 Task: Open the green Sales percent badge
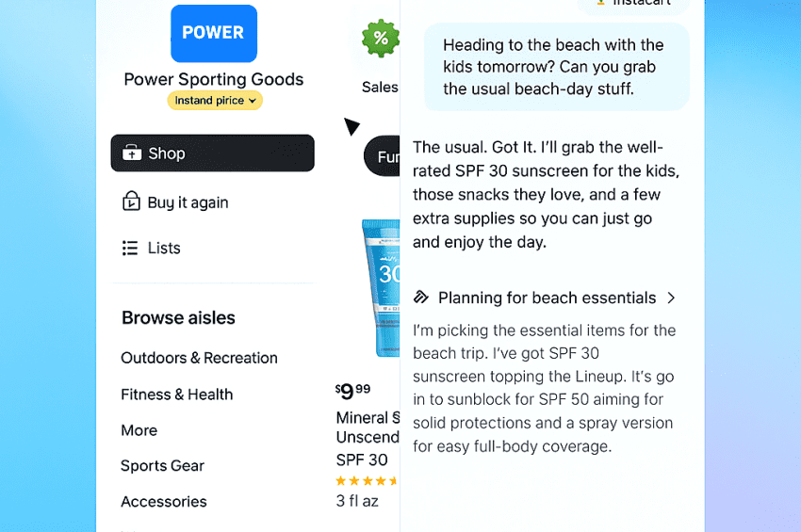(x=381, y=39)
